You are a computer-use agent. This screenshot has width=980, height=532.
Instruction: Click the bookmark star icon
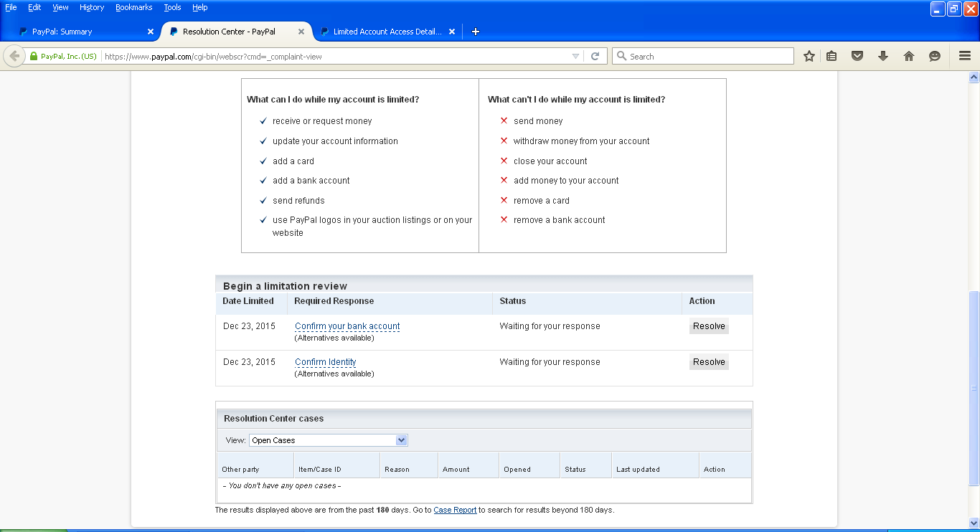[809, 56]
